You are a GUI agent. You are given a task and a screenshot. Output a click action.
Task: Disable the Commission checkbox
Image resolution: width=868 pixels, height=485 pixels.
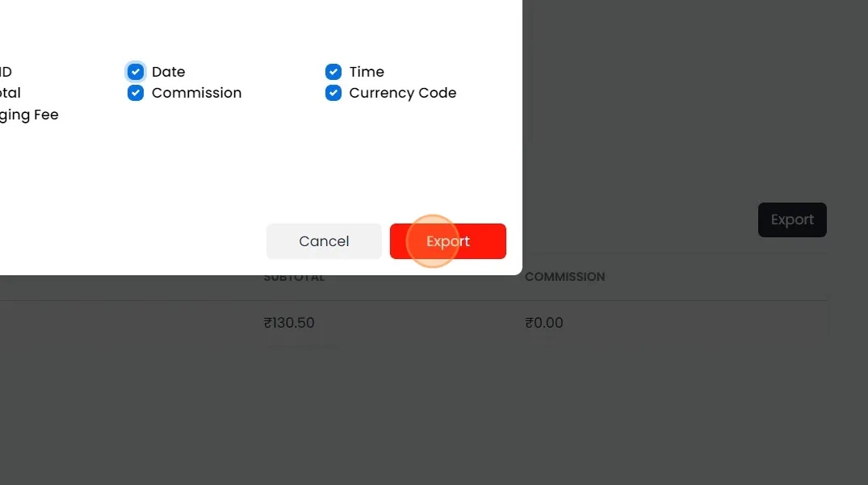[x=136, y=93]
